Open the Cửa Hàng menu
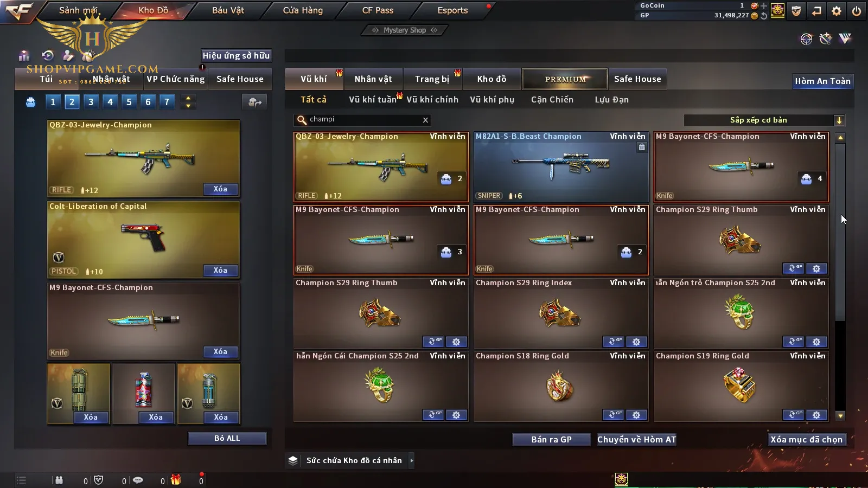The image size is (868, 488). coord(303,10)
